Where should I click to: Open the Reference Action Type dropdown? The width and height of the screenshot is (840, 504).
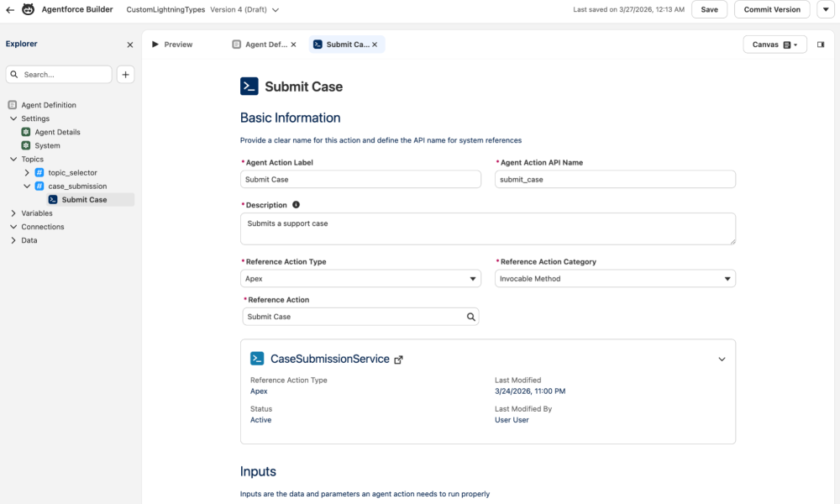click(360, 279)
